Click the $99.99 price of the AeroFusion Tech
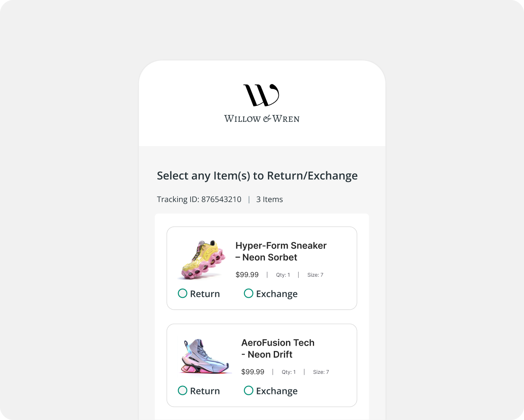Image resolution: width=524 pixels, height=420 pixels. (252, 372)
